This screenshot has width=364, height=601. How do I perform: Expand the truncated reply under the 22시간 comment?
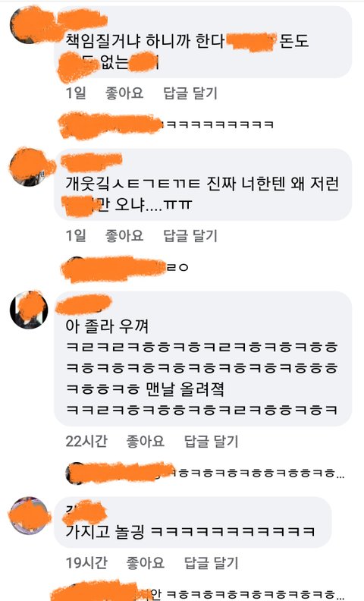tap(205, 474)
